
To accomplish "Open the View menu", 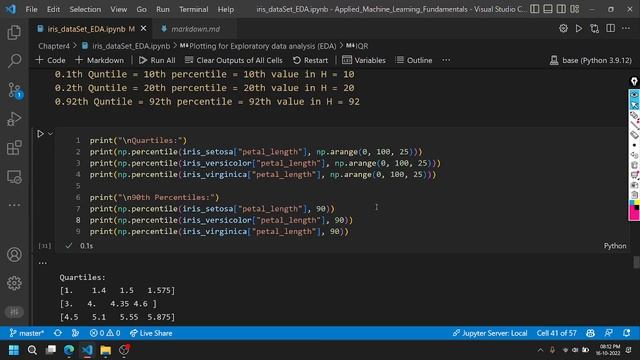I will coord(119,9).
